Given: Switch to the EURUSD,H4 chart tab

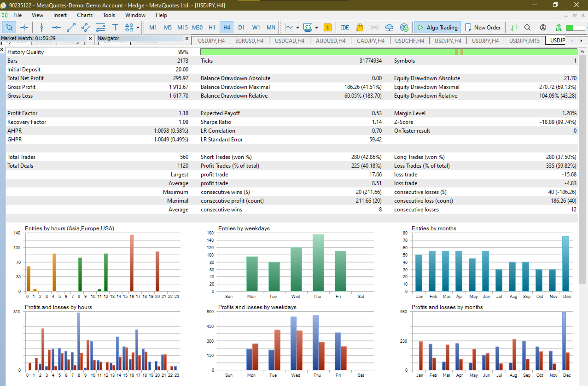Looking at the screenshot, I should pos(249,41).
